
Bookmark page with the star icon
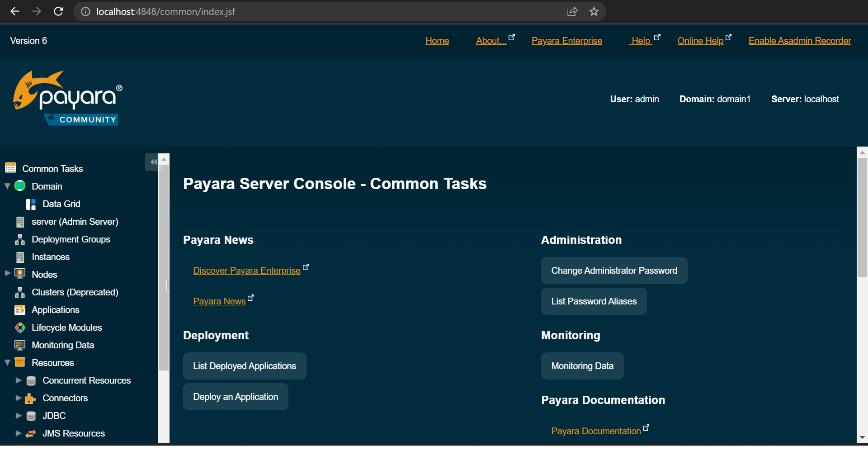594,11
